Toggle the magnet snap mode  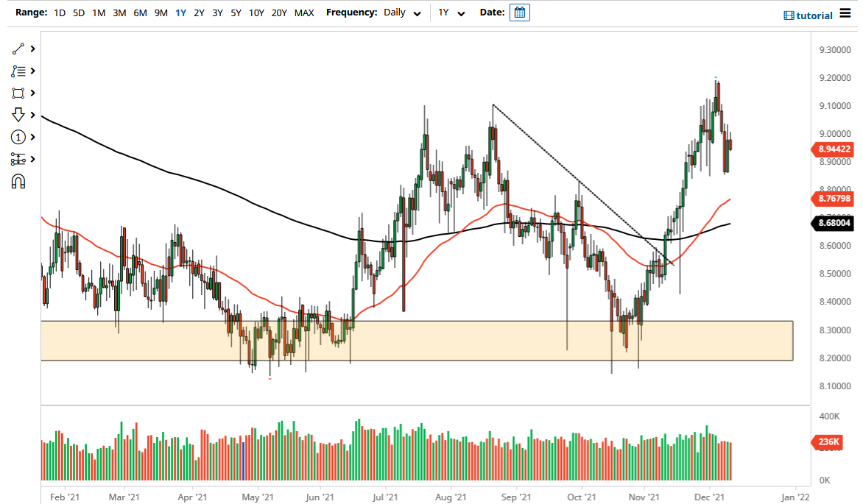18,181
